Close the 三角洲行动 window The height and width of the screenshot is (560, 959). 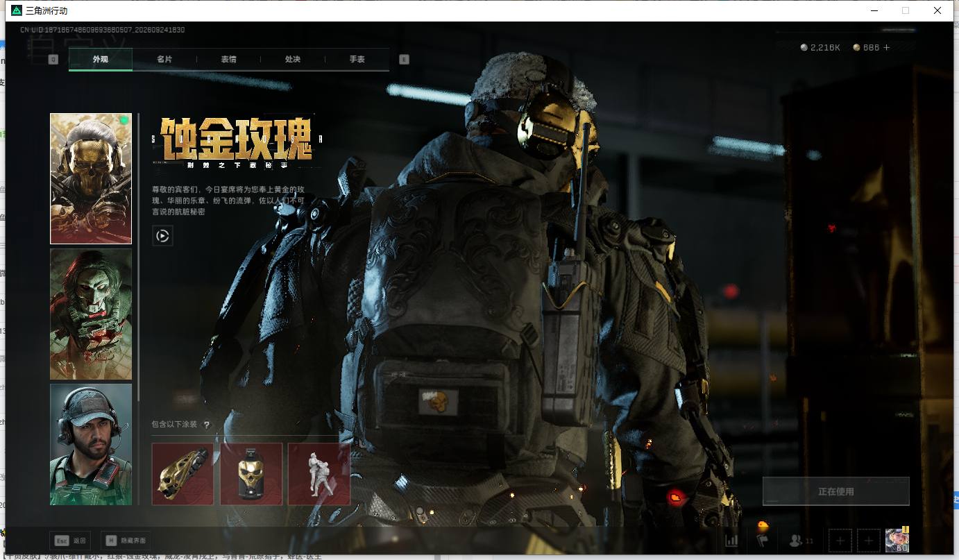pyautogui.click(x=937, y=10)
